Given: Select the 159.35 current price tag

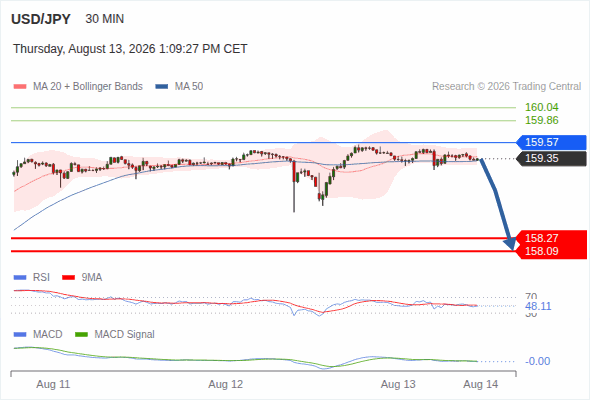Looking at the screenshot, I should pos(551,158).
